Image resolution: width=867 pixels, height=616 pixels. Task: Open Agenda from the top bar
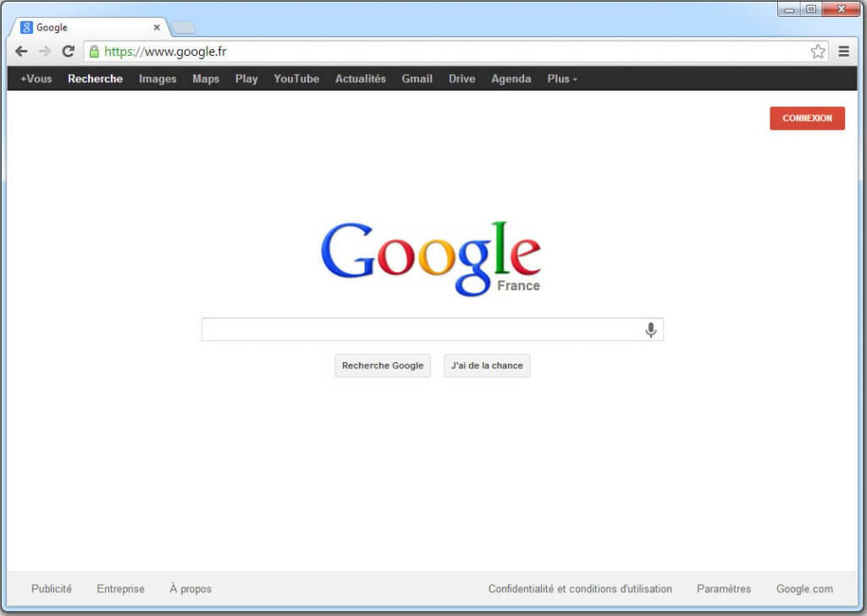[x=511, y=79]
